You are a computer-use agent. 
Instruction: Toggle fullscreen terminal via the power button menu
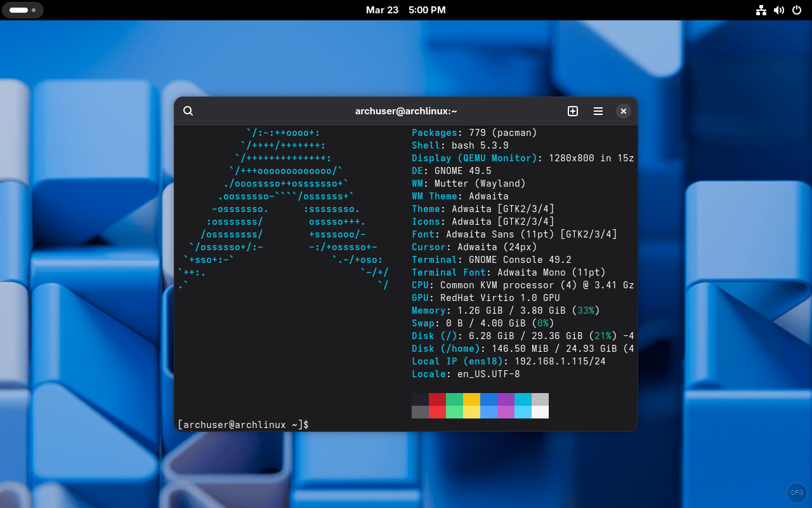pyautogui.click(x=797, y=10)
